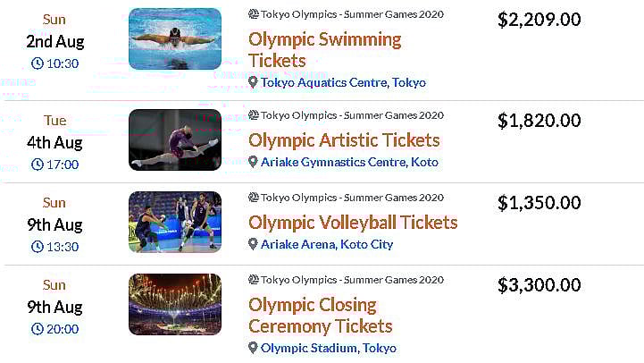Select the gymnastics event thumbnail image
Viewport: 644px width, 363px height.
pyautogui.click(x=175, y=139)
